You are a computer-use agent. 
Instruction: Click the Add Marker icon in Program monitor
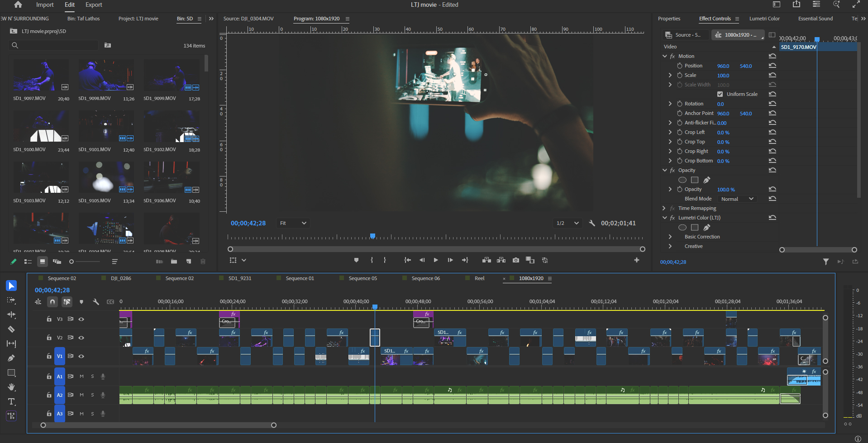click(x=356, y=260)
